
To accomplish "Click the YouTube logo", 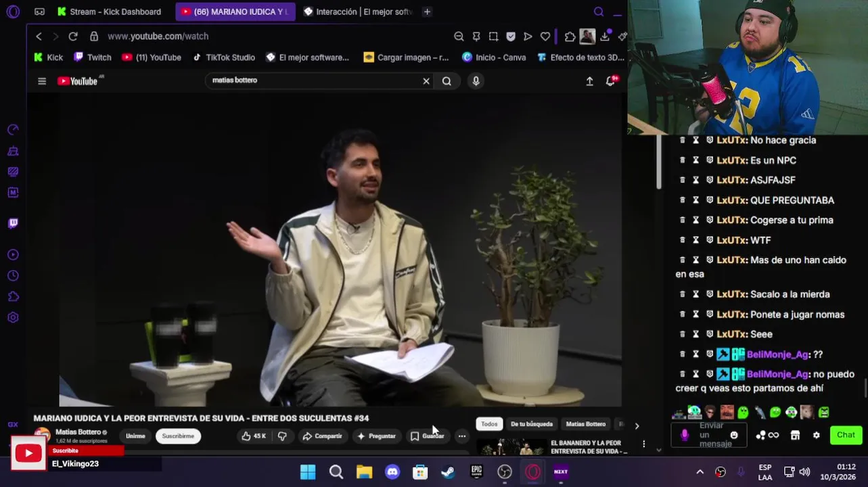I will (78, 81).
